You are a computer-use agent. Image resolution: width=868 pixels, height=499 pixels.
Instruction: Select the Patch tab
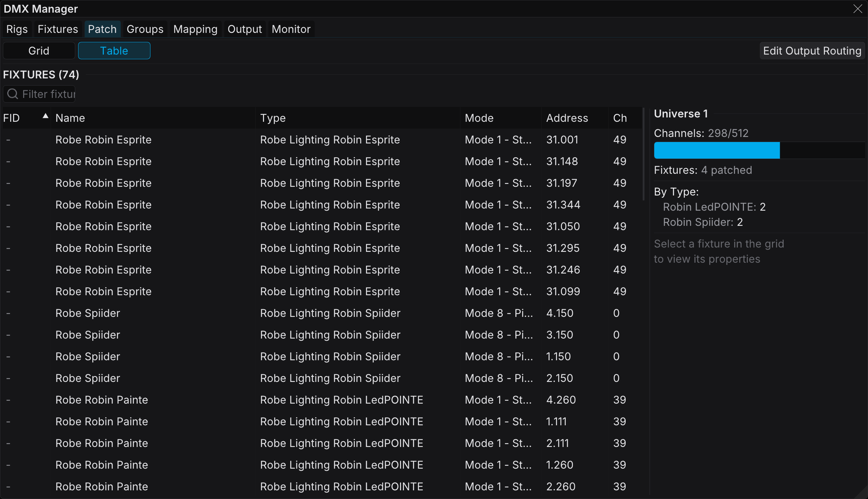102,29
